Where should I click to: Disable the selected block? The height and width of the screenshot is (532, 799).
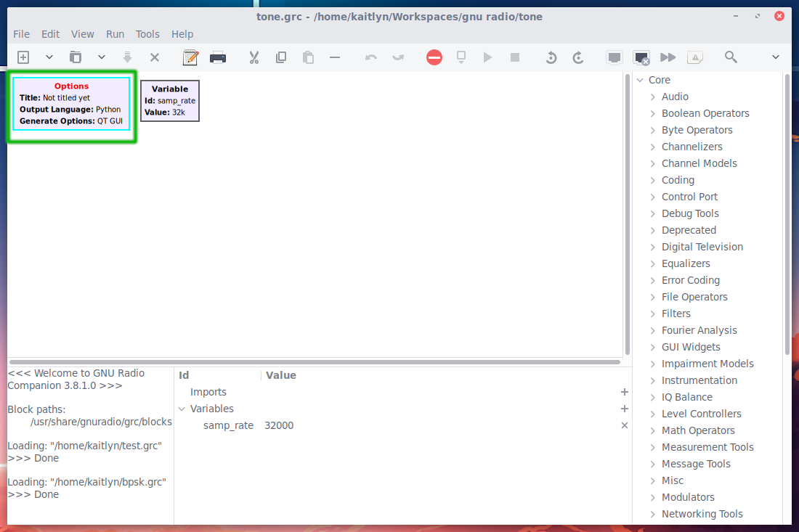(x=641, y=57)
